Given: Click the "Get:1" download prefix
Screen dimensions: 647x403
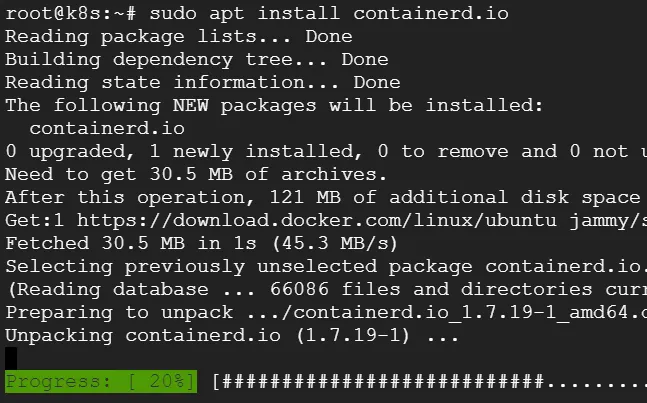Looking at the screenshot, I should tap(35, 220).
